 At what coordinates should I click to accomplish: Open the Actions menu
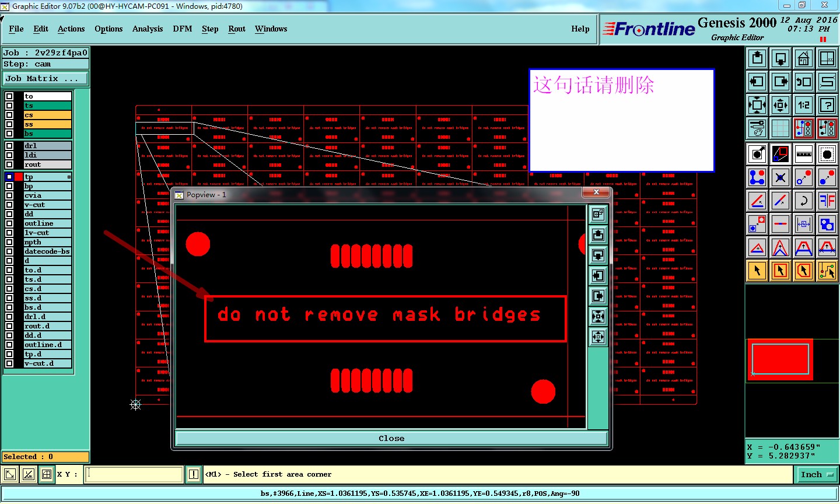coord(71,29)
